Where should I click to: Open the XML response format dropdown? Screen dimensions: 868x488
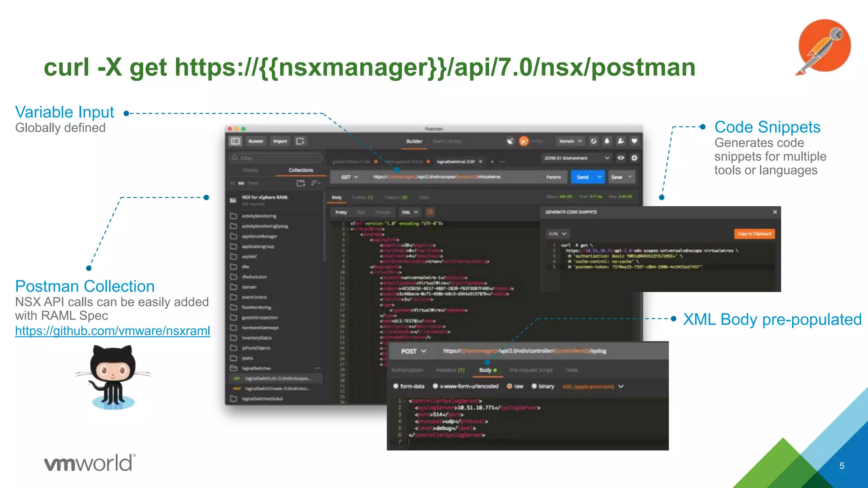tap(410, 212)
